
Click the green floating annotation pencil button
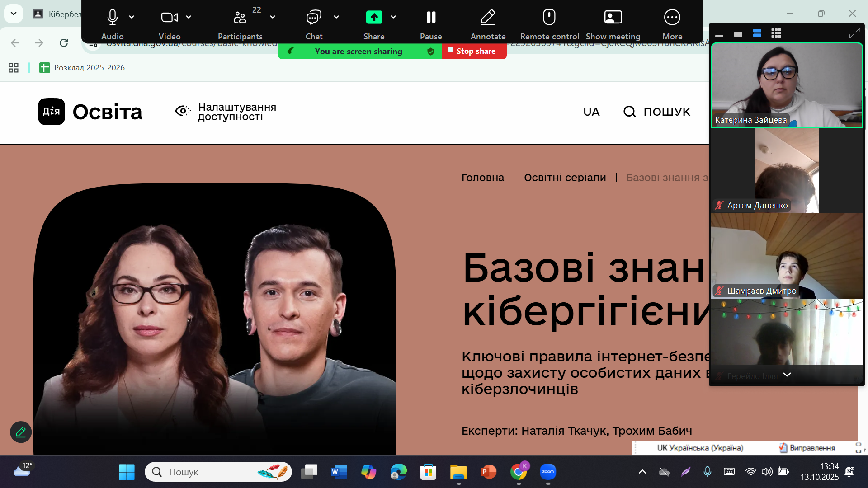pyautogui.click(x=21, y=432)
